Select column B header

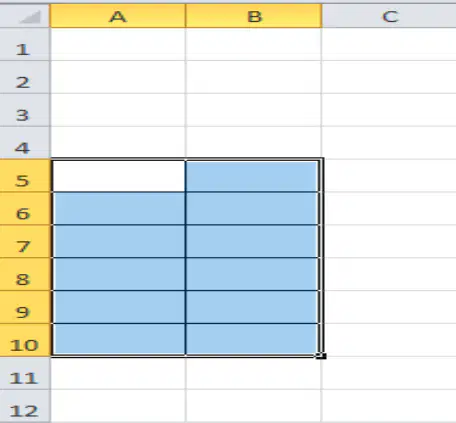tap(254, 16)
